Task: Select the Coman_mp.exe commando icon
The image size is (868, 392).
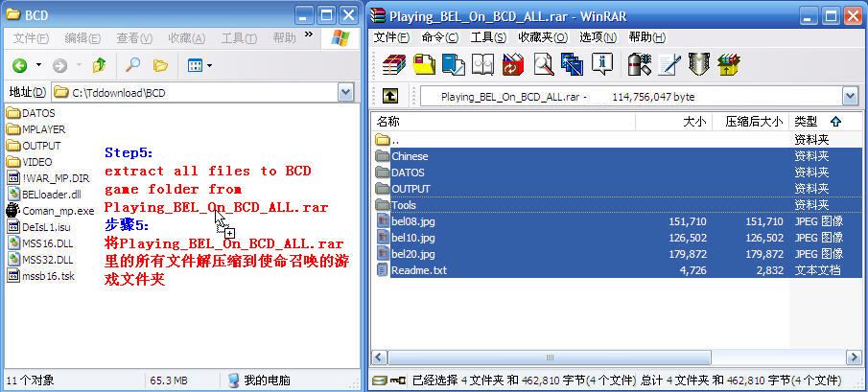Action: pos(12,210)
